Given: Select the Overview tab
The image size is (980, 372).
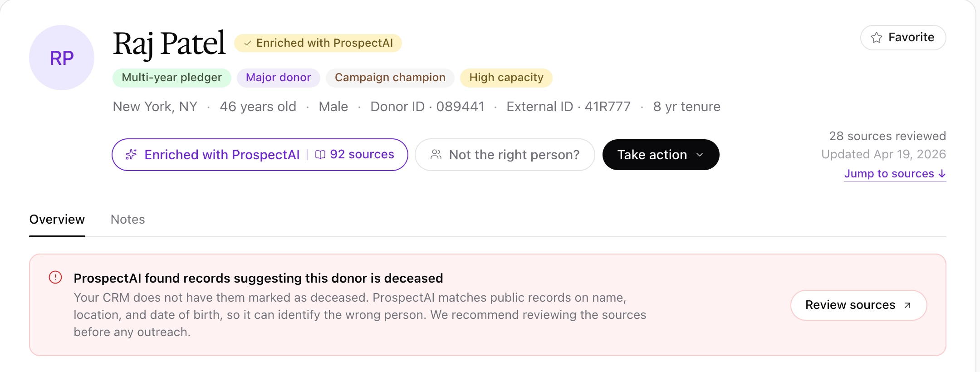Looking at the screenshot, I should (57, 220).
